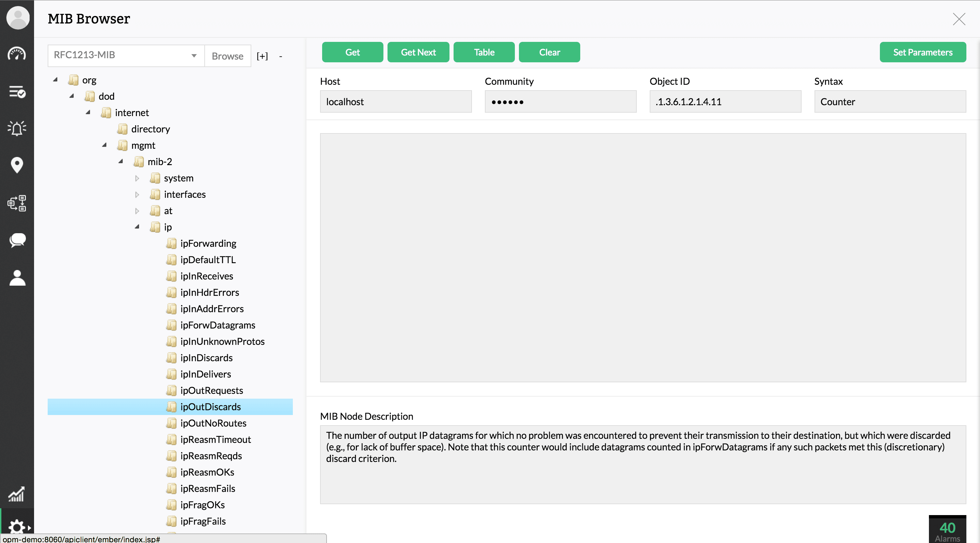Open the alarms bell sidebar icon
Screen dimensions: 980x543
click(x=17, y=128)
